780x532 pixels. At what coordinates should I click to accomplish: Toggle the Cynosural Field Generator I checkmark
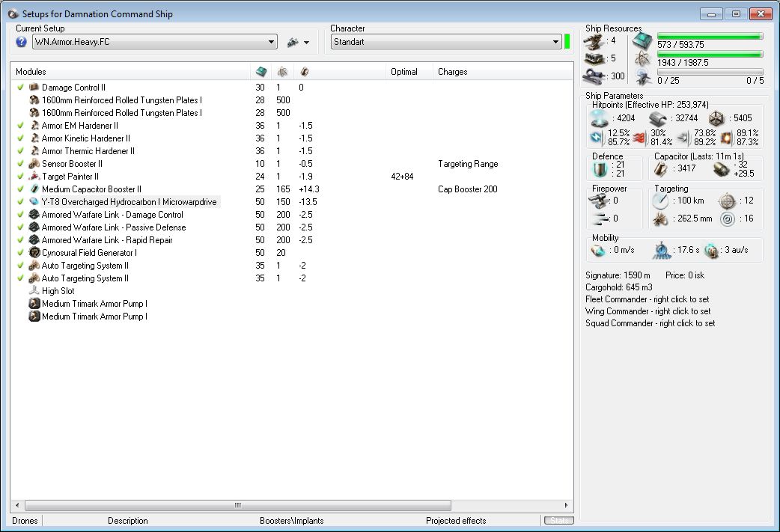pyautogui.click(x=20, y=253)
